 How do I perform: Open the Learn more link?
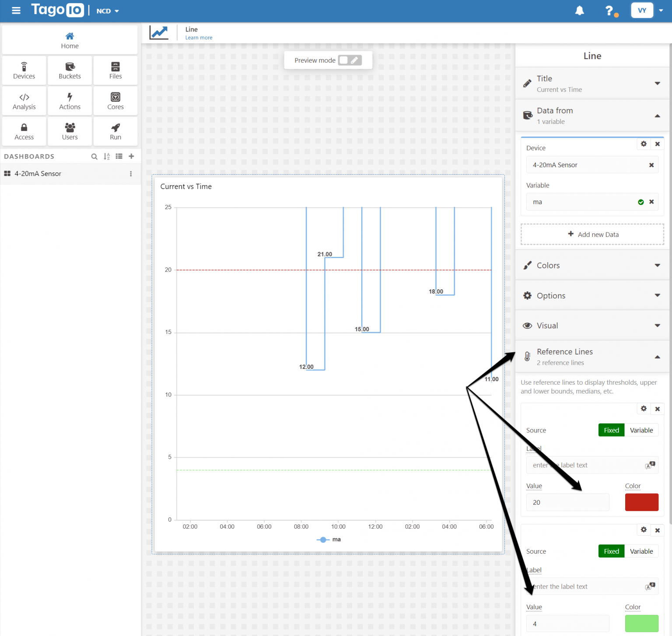[x=199, y=38]
